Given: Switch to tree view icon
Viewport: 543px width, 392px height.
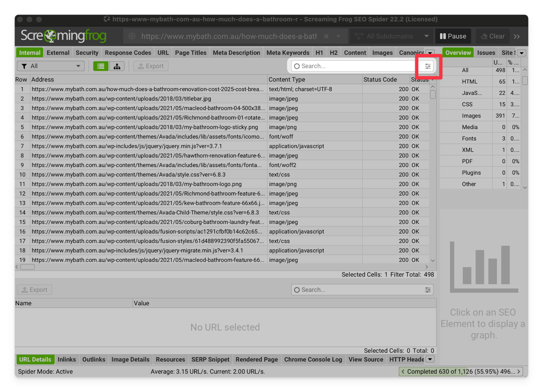Looking at the screenshot, I should (x=117, y=66).
